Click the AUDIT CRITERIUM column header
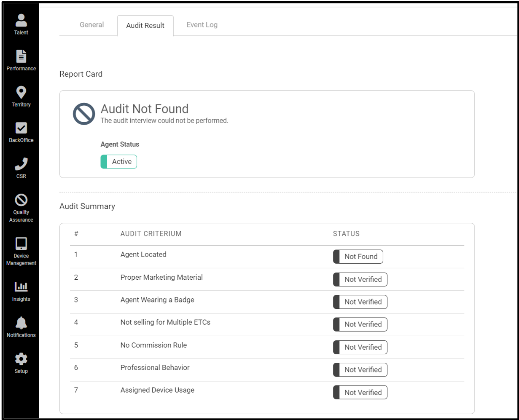This screenshot has width=519, height=420. [151, 234]
